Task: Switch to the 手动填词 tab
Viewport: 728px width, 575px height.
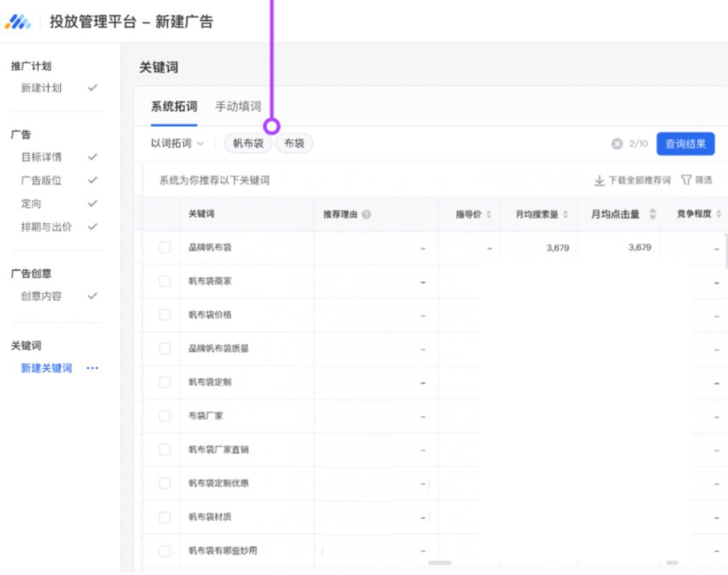Action: click(238, 106)
